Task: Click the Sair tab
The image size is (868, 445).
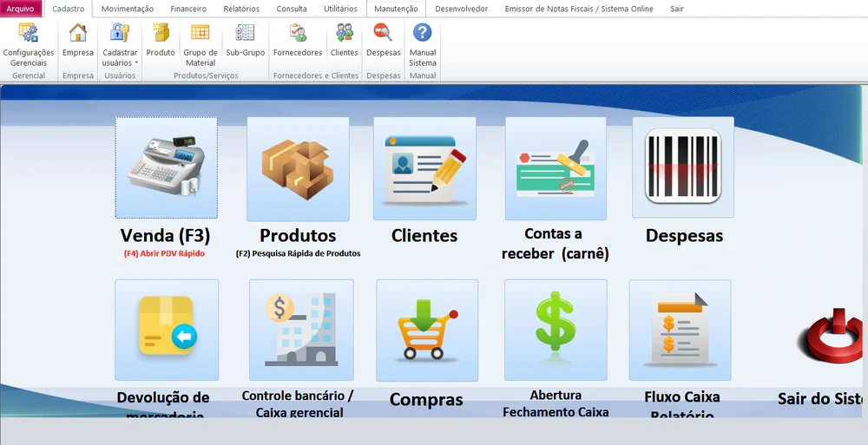Action: (676, 9)
